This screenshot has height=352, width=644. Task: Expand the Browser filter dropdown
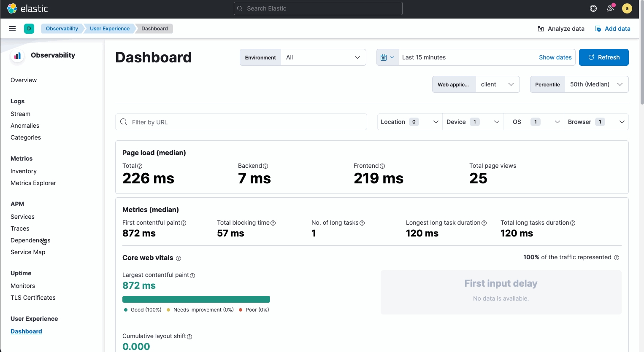tap(596, 122)
